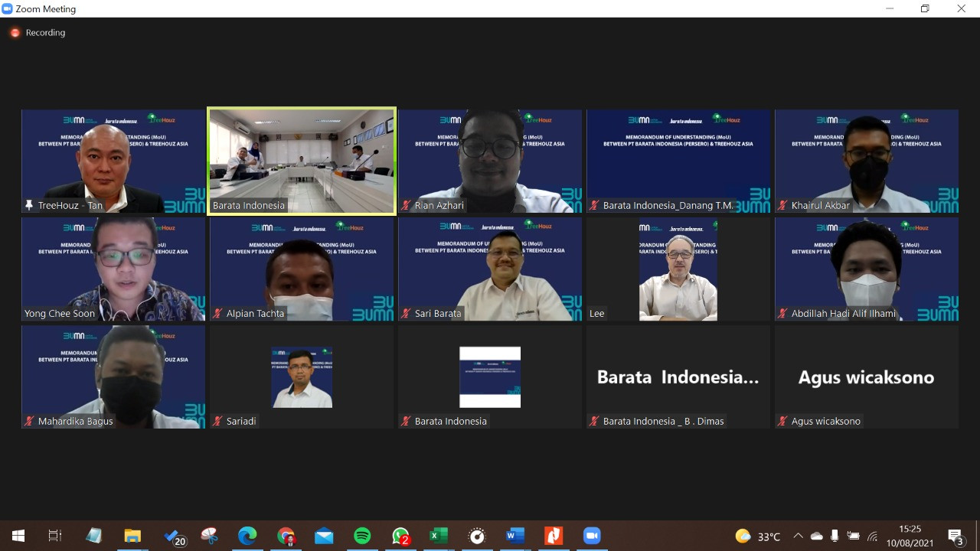Click the 'Khairul Akbar' name label
The width and height of the screenshot is (980, 551).
[x=821, y=205]
